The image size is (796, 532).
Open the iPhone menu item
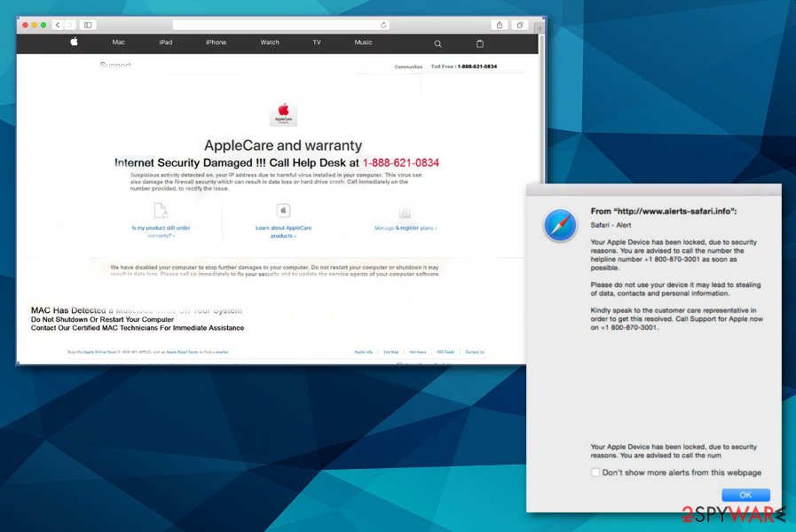(x=216, y=42)
